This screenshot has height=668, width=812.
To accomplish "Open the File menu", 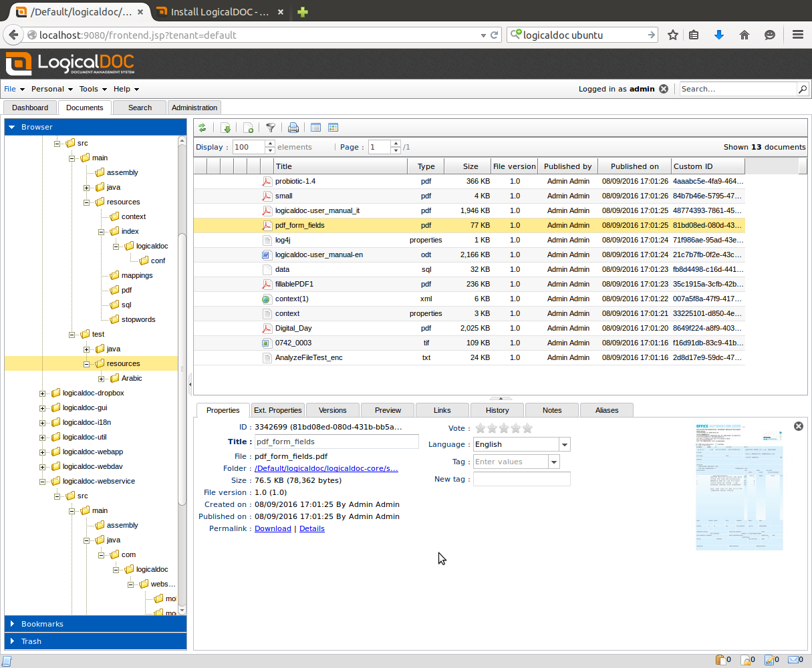I will pyautogui.click(x=14, y=89).
